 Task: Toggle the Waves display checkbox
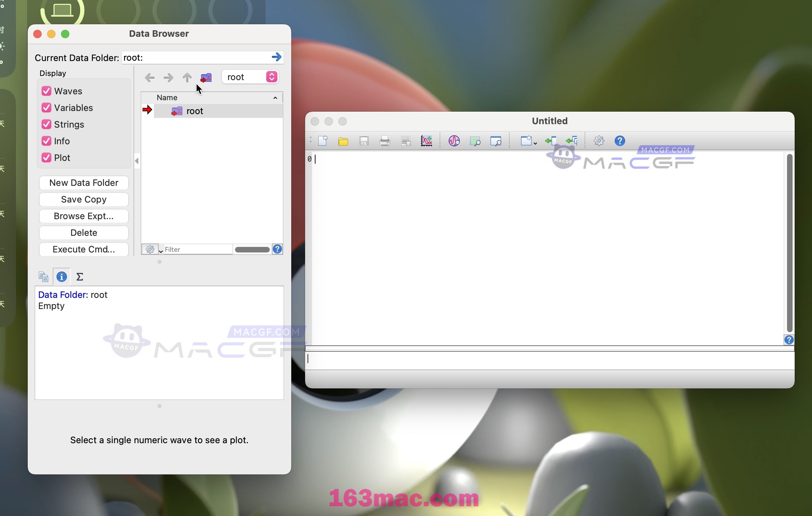tap(47, 91)
